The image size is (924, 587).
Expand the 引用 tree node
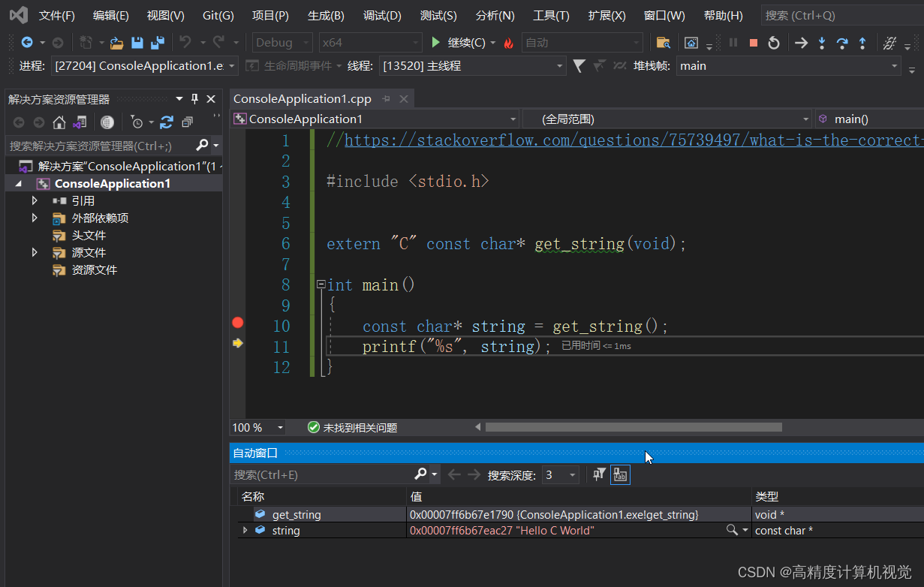pyautogui.click(x=35, y=200)
